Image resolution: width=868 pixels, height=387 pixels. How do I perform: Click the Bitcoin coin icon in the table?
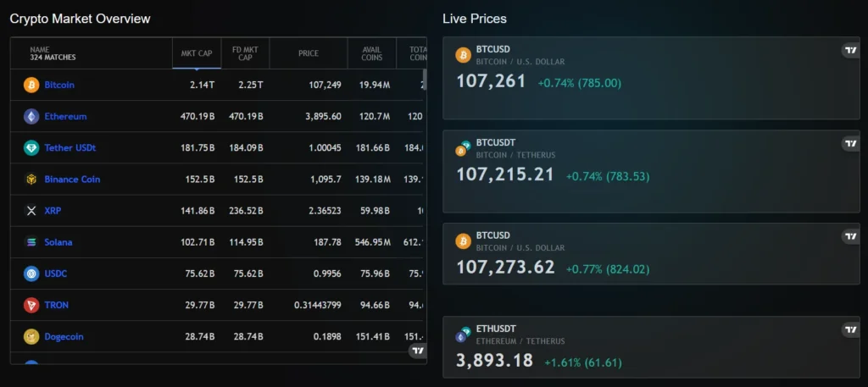31,86
